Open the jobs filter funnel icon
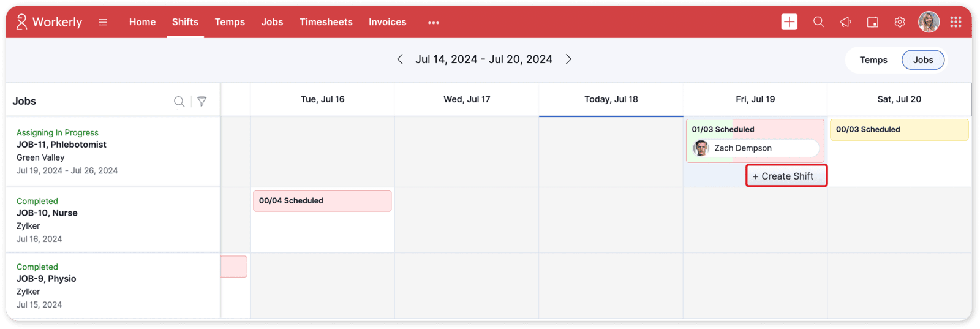 point(202,101)
